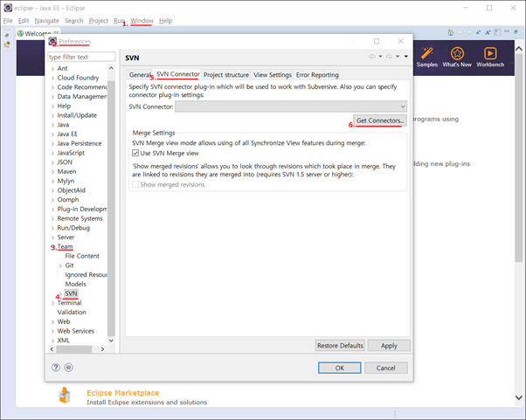Select SVN in the preferences tree
Viewport: 526px width, 420px height.
(71, 293)
